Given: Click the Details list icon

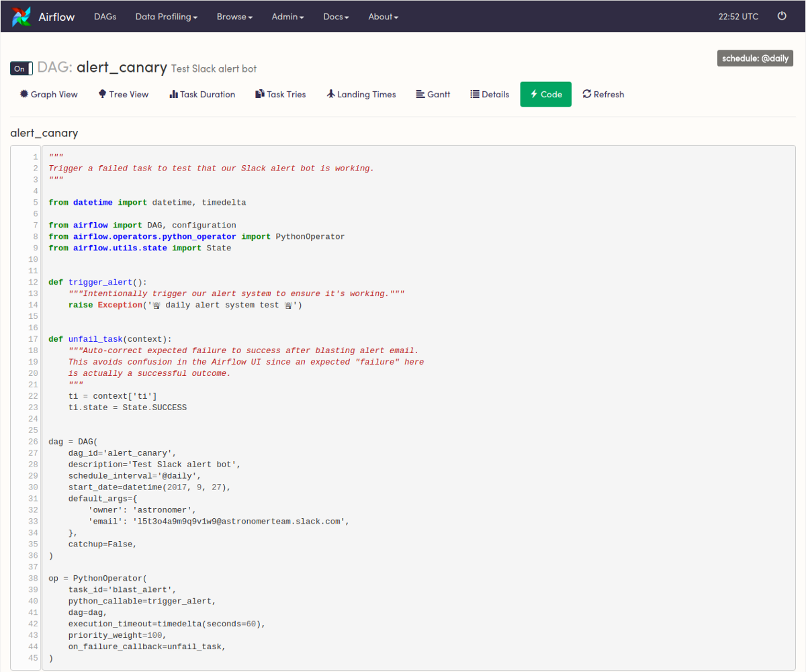Looking at the screenshot, I should [475, 94].
